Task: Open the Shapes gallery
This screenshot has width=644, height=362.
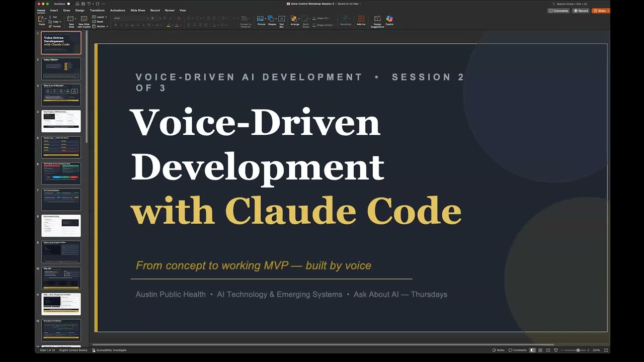Action: coord(272,21)
